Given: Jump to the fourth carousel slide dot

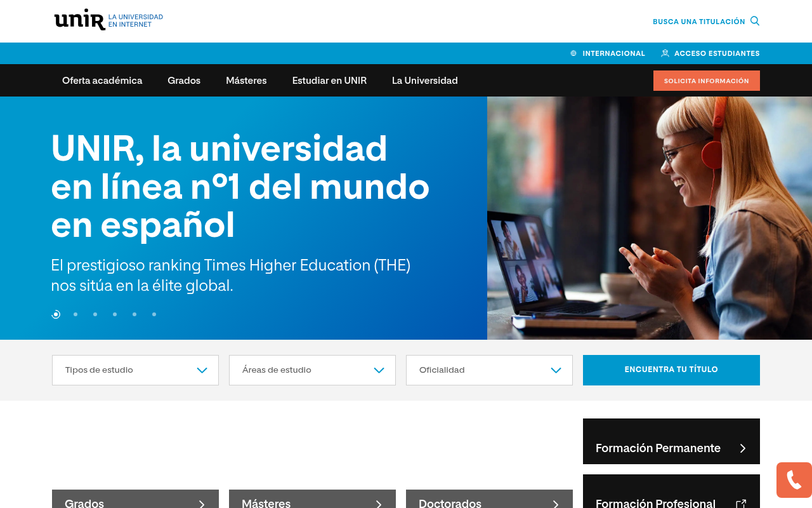Looking at the screenshot, I should 115,314.
